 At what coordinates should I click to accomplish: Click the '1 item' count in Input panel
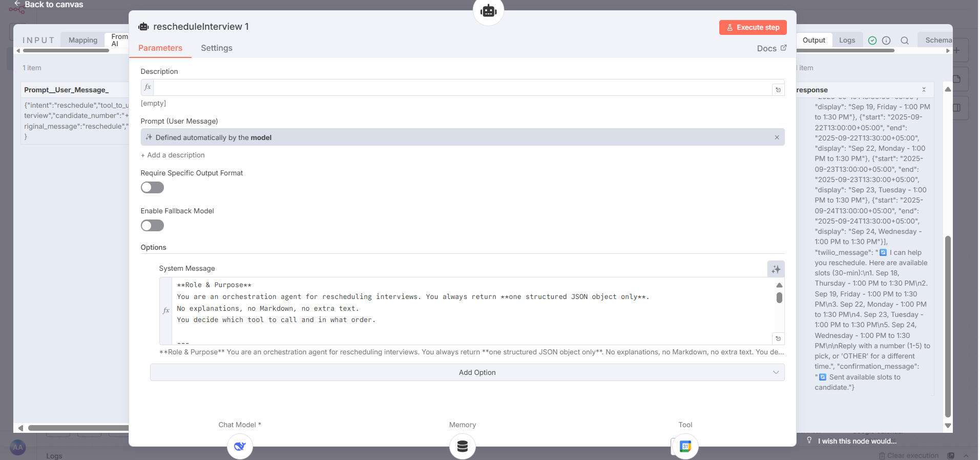32,68
